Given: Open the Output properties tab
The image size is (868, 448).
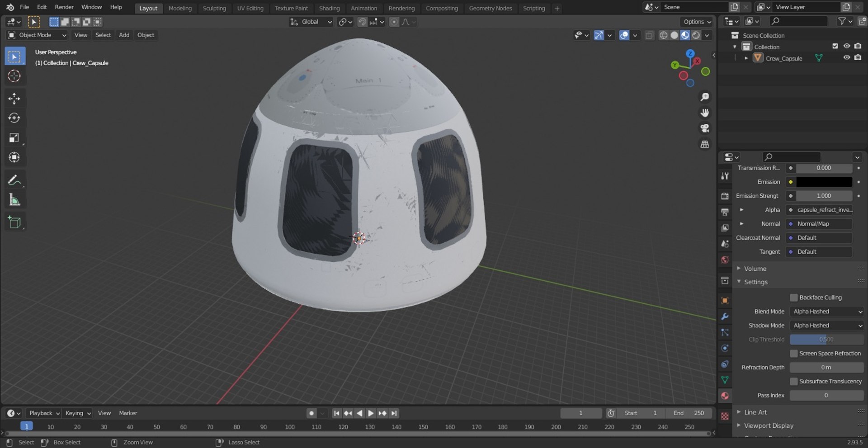Looking at the screenshot, I should coord(725,212).
